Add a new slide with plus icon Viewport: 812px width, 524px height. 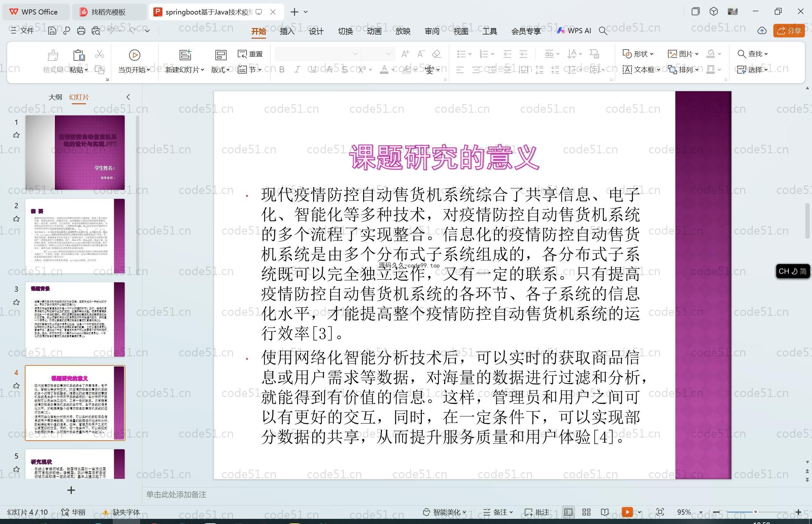[71, 490]
